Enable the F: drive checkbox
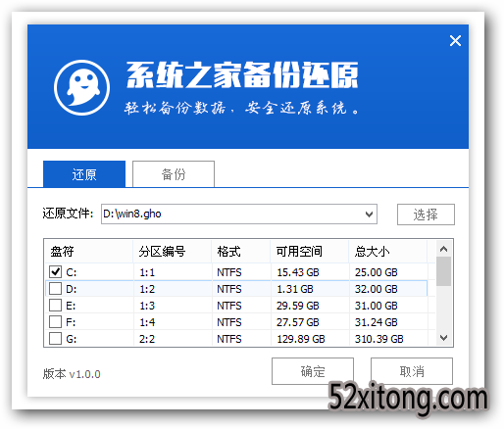This screenshot has width=504, height=429. 55,322
